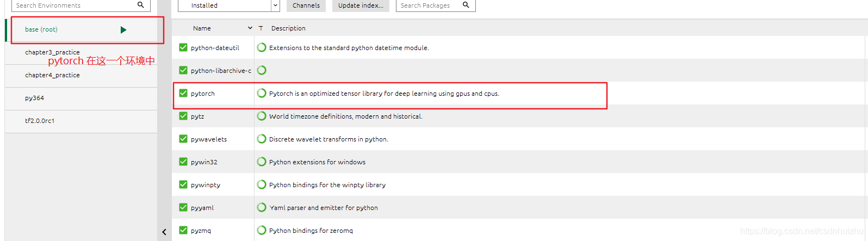Click the status circle icon for pytz
Screen dimensions: 868x241
pos(262,116)
